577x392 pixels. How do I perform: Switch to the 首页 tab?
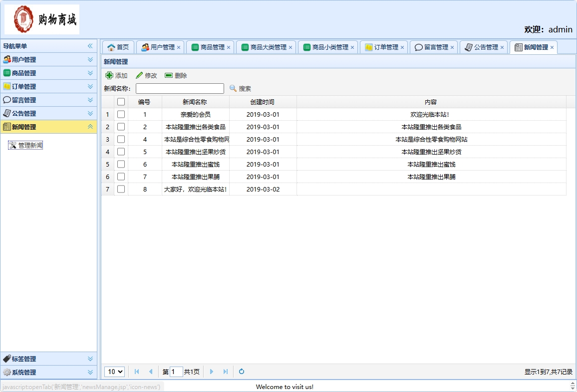point(118,47)
